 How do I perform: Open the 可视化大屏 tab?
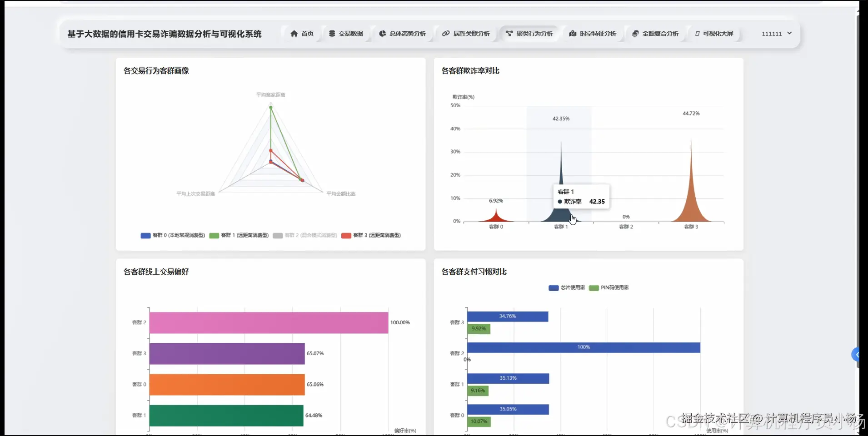click(x=714, y=34)
